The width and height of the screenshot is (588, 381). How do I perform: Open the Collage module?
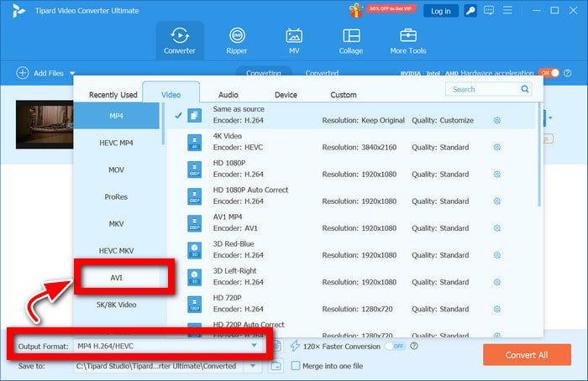pos(351,41)
